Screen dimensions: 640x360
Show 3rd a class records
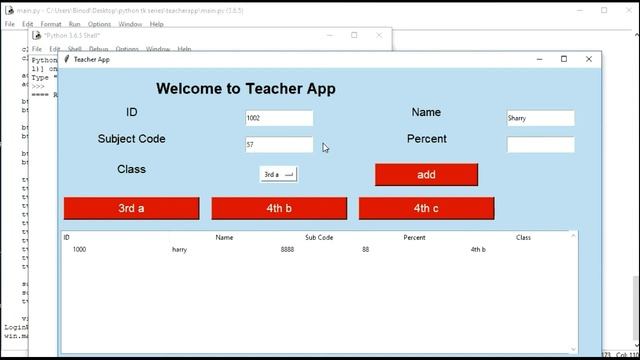(x=131, y=208)
